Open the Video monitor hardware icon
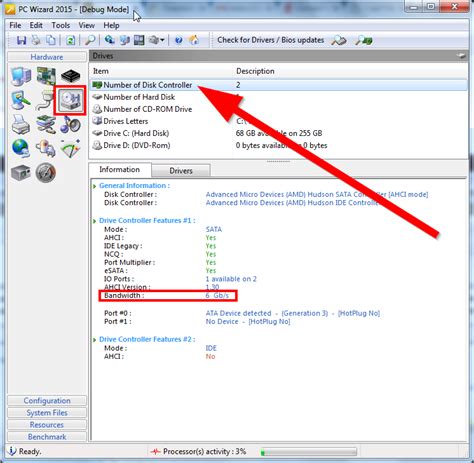This screenshot has width=474, height=463. pyautogui.click(x=21, y=100)
